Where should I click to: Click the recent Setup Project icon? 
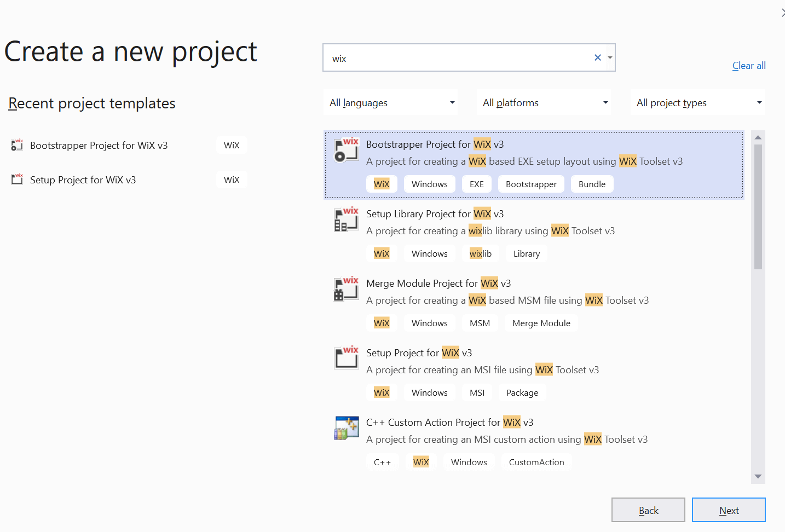[17, 180]
